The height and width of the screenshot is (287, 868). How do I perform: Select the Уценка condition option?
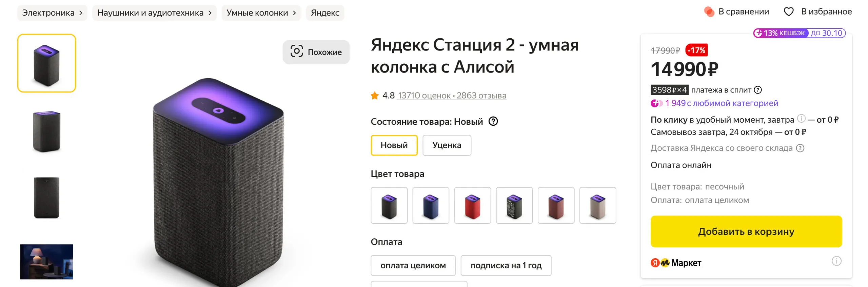[x=447, y=145]
